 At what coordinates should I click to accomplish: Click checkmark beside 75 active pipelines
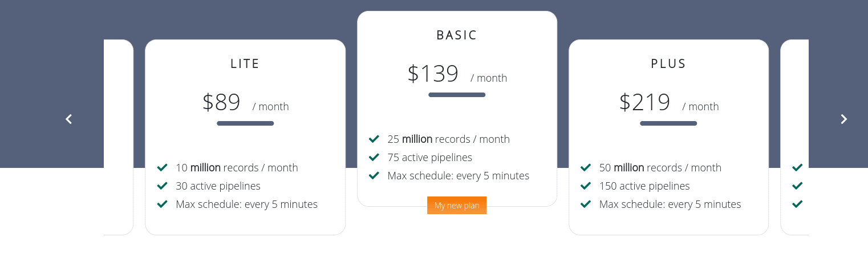(x=374, y=157)
